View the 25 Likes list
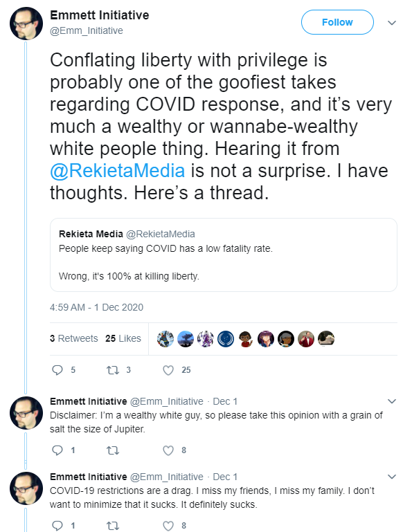Screen dimensions: 412x532 [123, 338]
